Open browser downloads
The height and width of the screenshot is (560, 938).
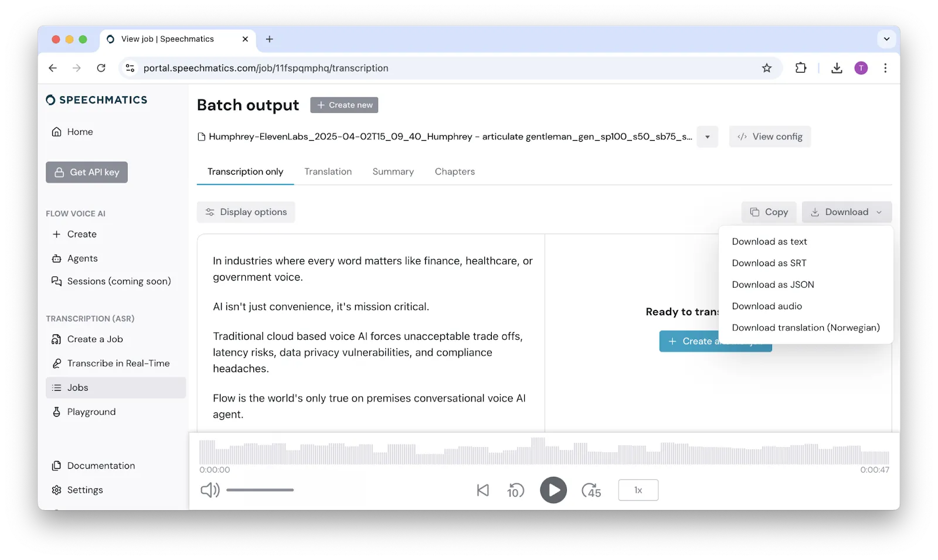tap(837, 68)
